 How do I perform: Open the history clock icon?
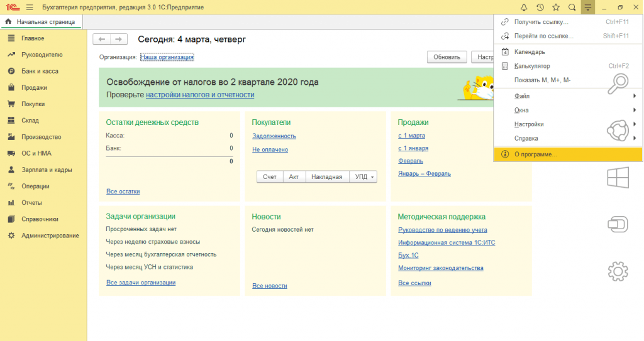click(540, 7)
